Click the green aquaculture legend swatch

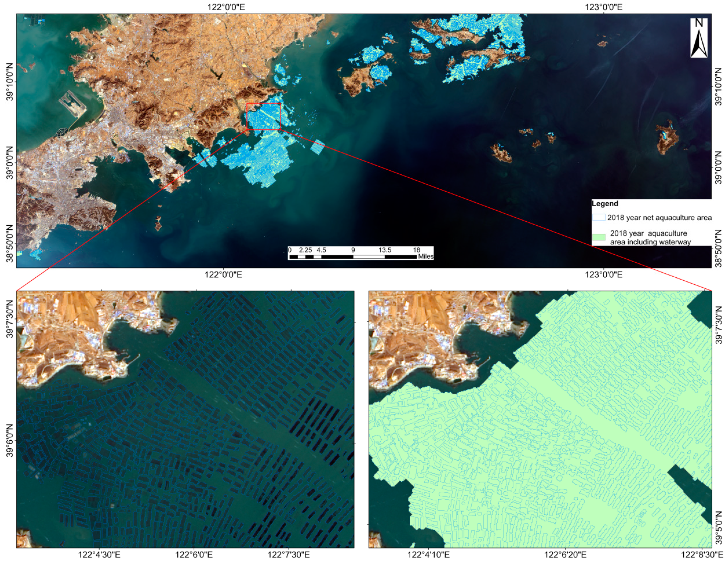(x=599, y=238)
